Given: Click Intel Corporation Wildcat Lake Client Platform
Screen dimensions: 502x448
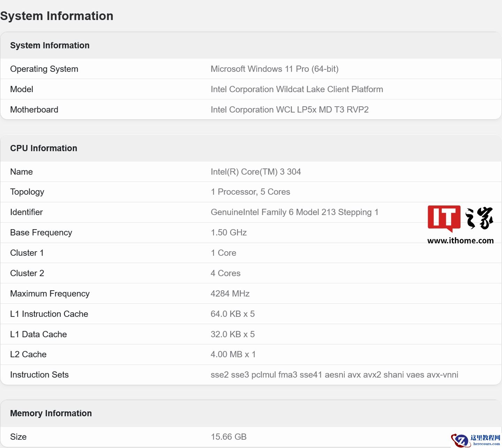Looking at the screenshot, I should coord(297,89).
